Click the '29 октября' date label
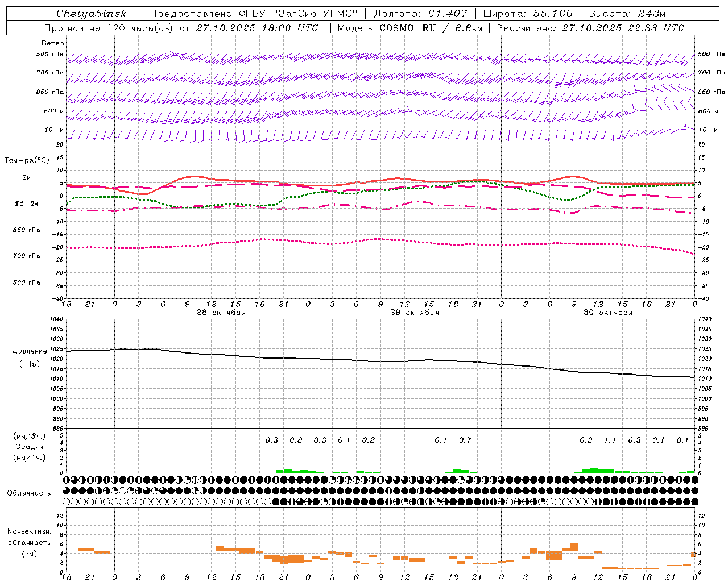This screenshot has height=582, width=728. coord(415,313)
